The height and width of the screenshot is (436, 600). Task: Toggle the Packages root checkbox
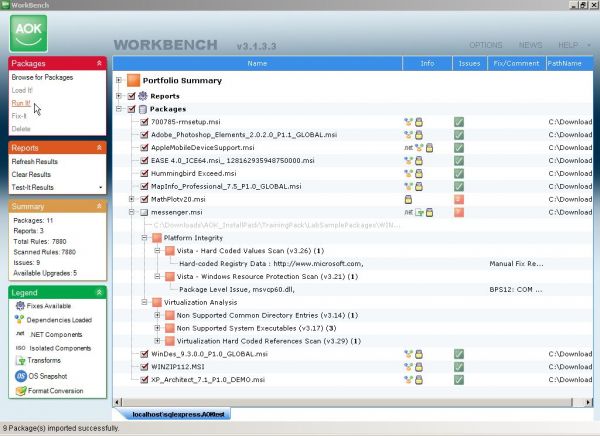(x=131, y=109)
